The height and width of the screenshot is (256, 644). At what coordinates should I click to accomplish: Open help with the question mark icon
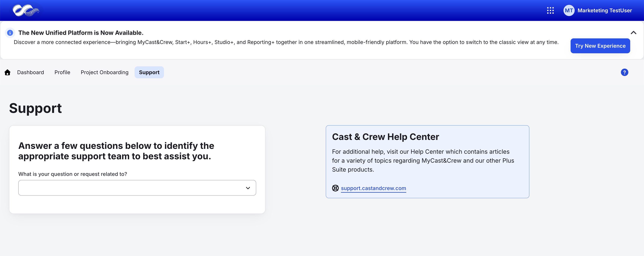click(624, 72)
